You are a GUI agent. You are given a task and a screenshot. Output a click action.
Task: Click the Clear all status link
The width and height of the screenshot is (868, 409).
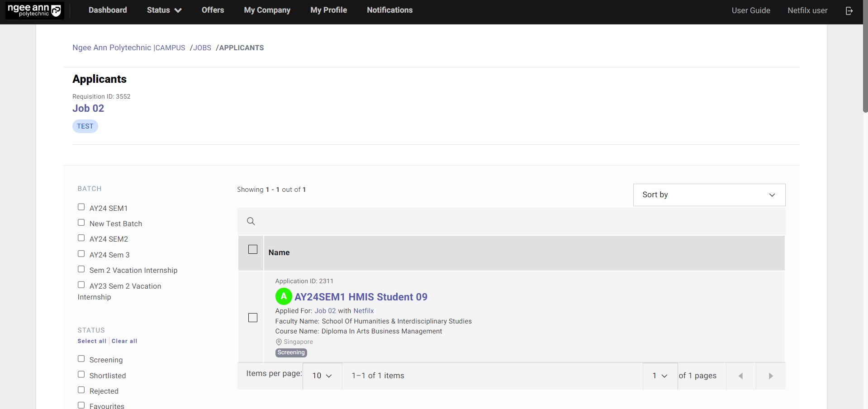click(124, 341)
